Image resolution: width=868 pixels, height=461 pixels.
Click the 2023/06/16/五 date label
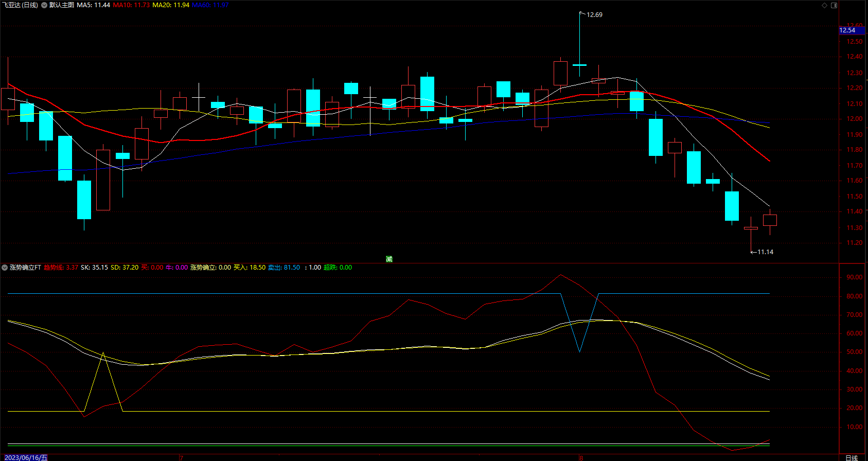(26, 457)
